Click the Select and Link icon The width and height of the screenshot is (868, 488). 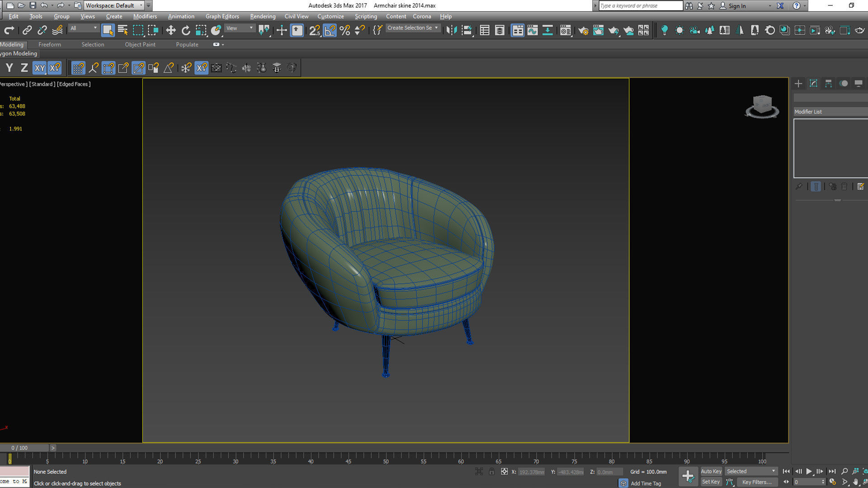(x=27, y=30)
